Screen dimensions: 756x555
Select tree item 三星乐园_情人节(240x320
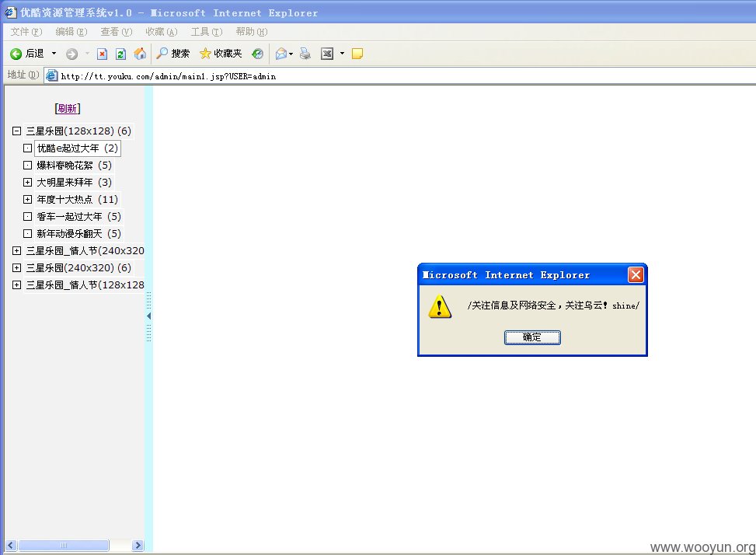85,251
